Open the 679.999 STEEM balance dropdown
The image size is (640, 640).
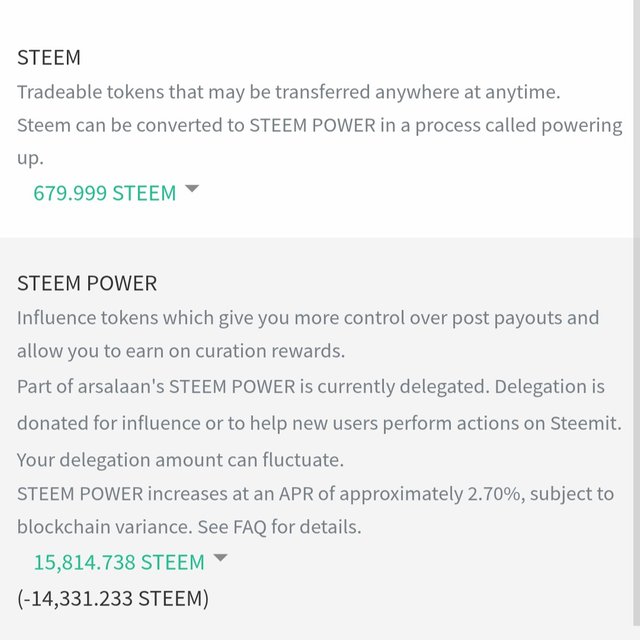[x=104, y=193]
